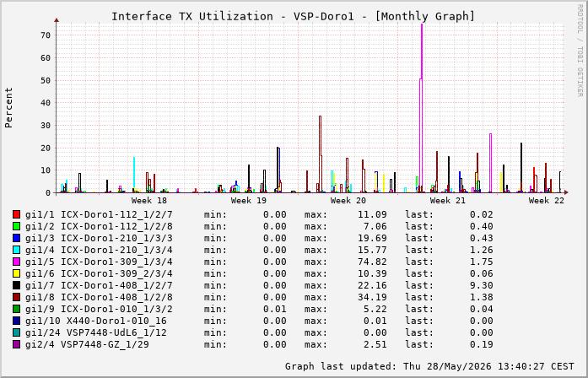
Task: Select legend label gi1/5 ICX-Doro1-309_1/3/4
Action: coord(99,262)
